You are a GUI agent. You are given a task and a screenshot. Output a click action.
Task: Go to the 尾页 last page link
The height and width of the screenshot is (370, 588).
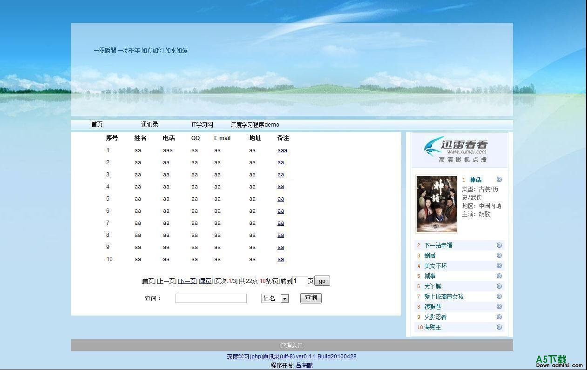point(205,281)
